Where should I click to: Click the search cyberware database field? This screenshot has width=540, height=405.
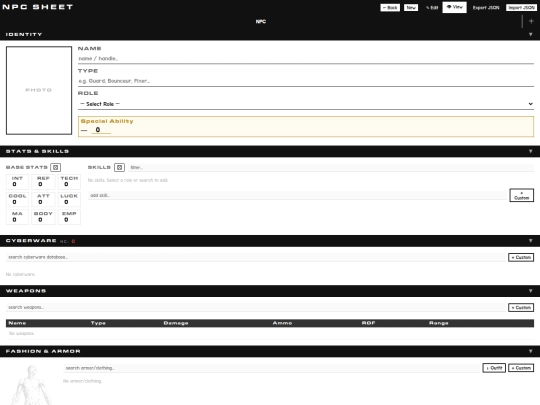pos(256,257)
